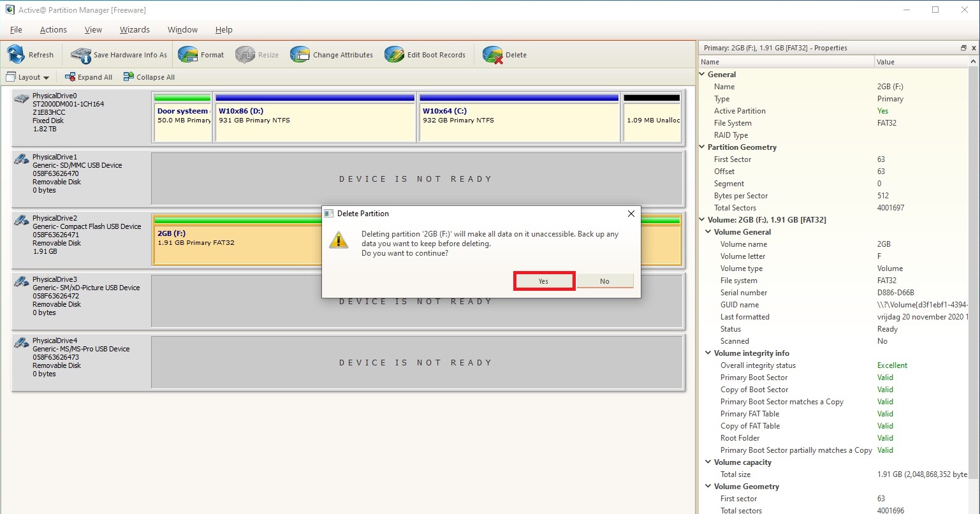This screenshot has width=980, height=514.
Task: Click the Save Hardware Info As icon
Action: (81, 55)
